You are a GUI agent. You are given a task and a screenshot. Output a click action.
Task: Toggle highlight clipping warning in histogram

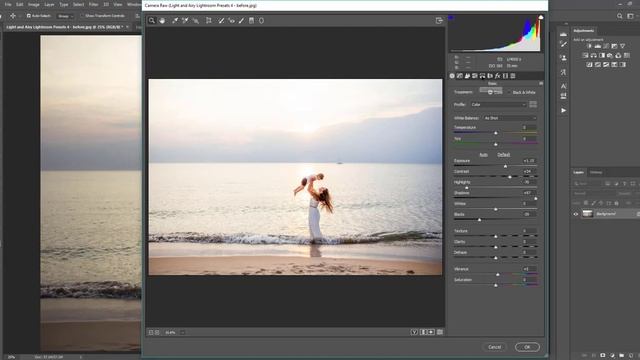point(541,18)
